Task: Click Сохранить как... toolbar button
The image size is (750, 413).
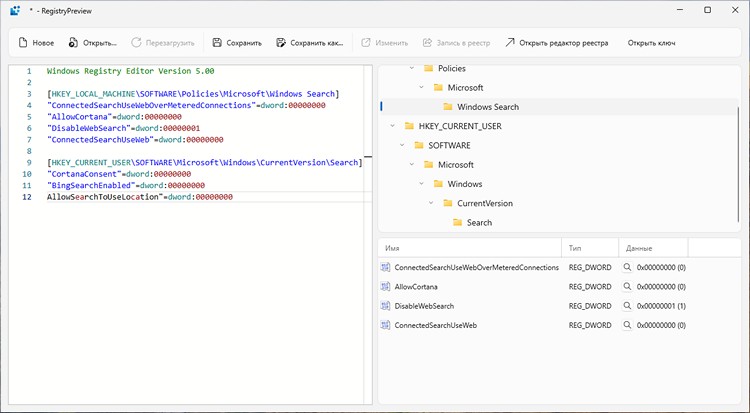Action: pos(310,43)
